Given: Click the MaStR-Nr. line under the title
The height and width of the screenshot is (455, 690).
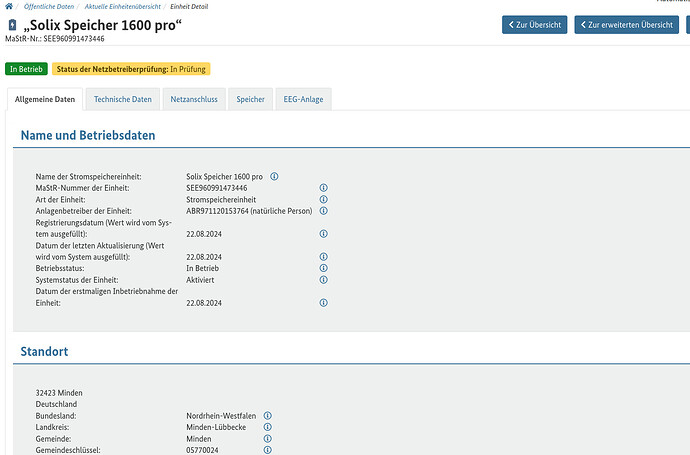Looking at the screenshot, I should [x=55, y=39].
